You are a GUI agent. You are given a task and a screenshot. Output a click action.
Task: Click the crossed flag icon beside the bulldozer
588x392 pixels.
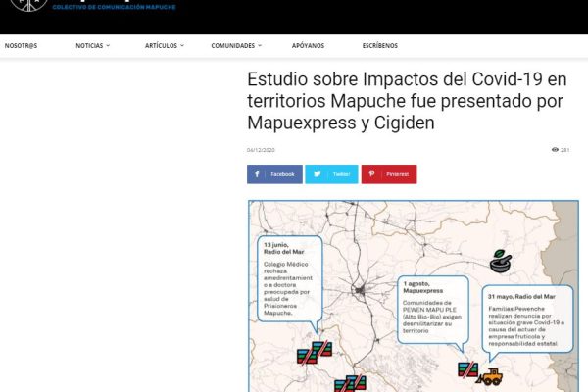pyautogui.click(x=468, y=369)
